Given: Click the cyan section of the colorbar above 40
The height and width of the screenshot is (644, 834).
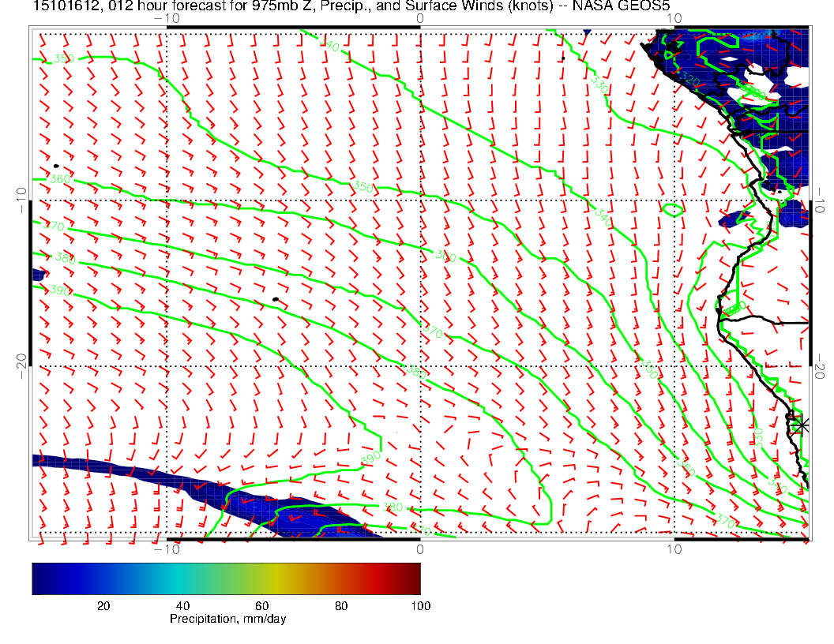Looking at the screenshot, I should click(183, 578).
